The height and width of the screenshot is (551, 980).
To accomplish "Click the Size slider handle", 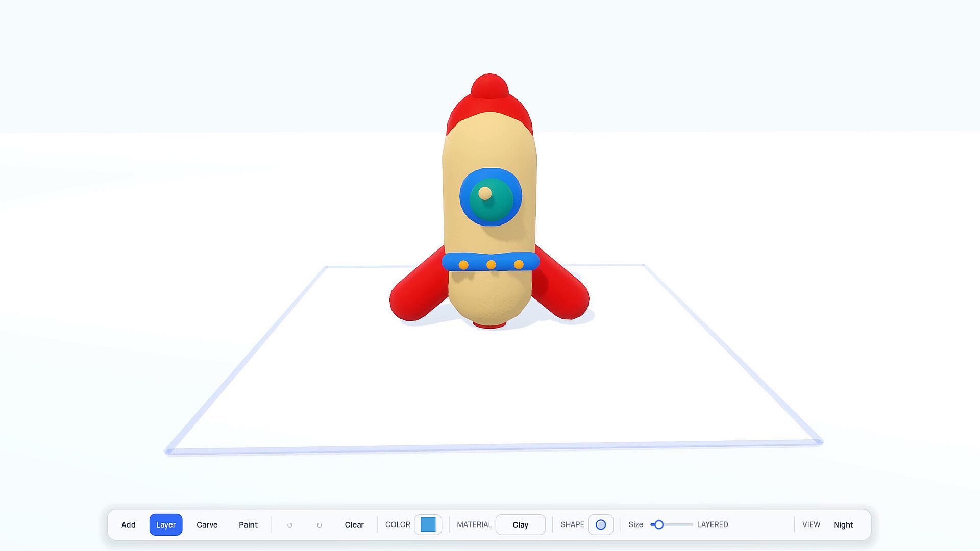I will click(x=659, y=524).
